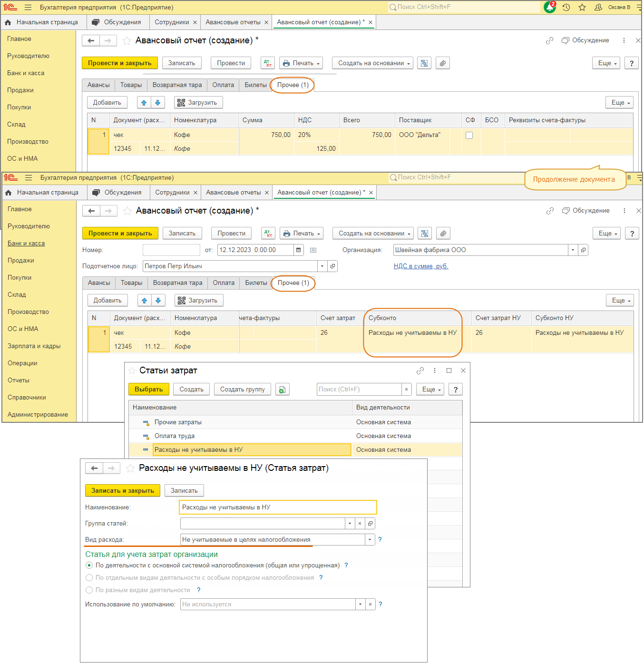The image size is (644, 663).
Task: Open the main menu in the upper window
Action: click(28, 8)
